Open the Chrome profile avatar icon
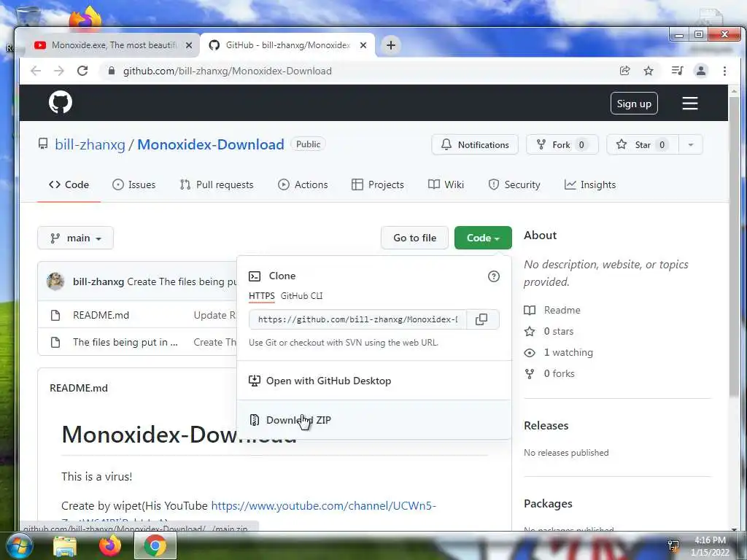Screen dimensions: 747x560 (701, 71)
